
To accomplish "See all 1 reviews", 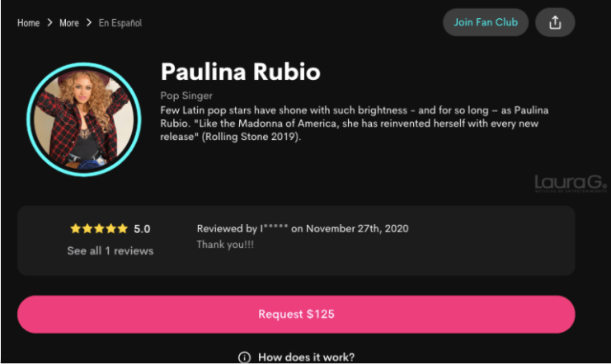I will tap(110, 250).
